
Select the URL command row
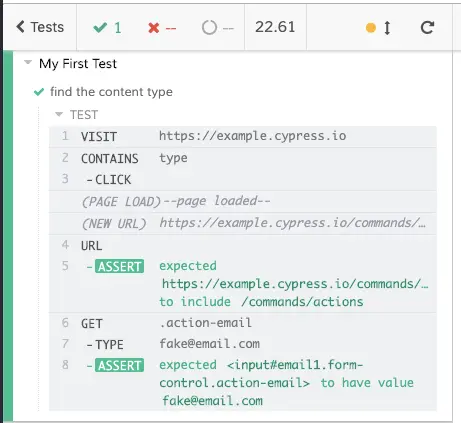243,246
